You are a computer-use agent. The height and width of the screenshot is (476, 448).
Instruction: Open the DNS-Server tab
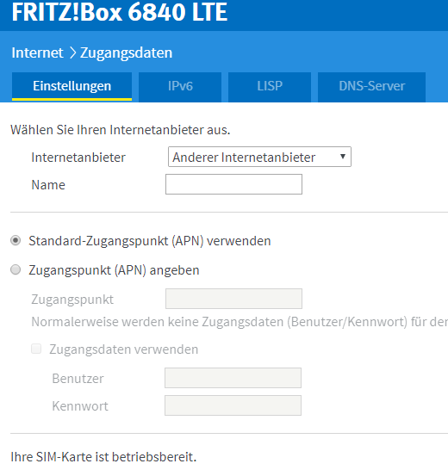coord(371,87)
